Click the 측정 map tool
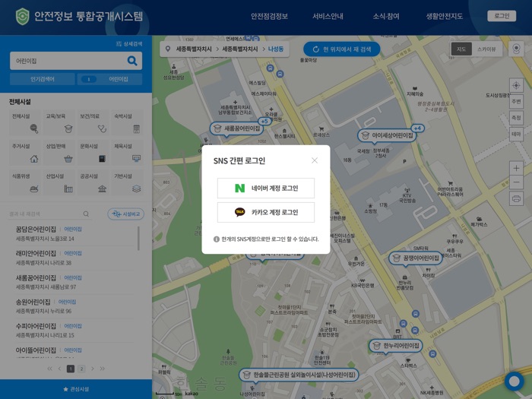Viewport: 532px width, 399px height. click(x=516, y=118)
